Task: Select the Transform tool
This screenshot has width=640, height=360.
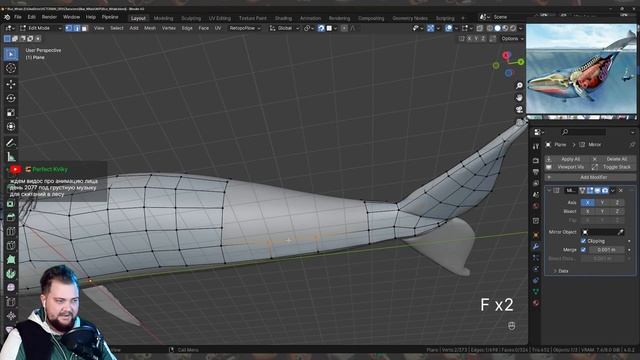Action: [11, 127]
